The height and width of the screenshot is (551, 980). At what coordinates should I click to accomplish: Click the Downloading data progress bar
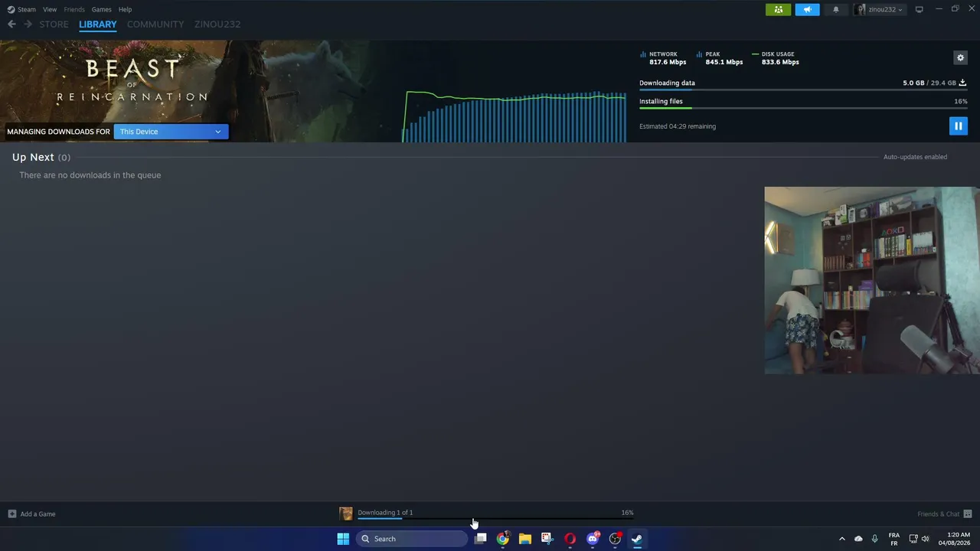click(803, 90)
